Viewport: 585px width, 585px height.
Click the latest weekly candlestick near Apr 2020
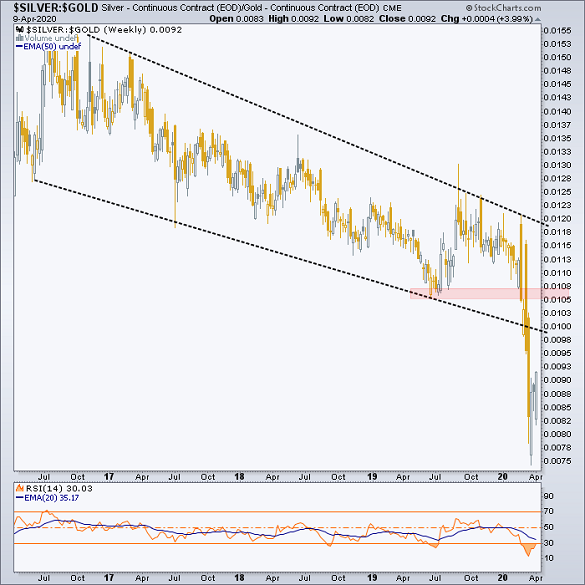(536, 397)
